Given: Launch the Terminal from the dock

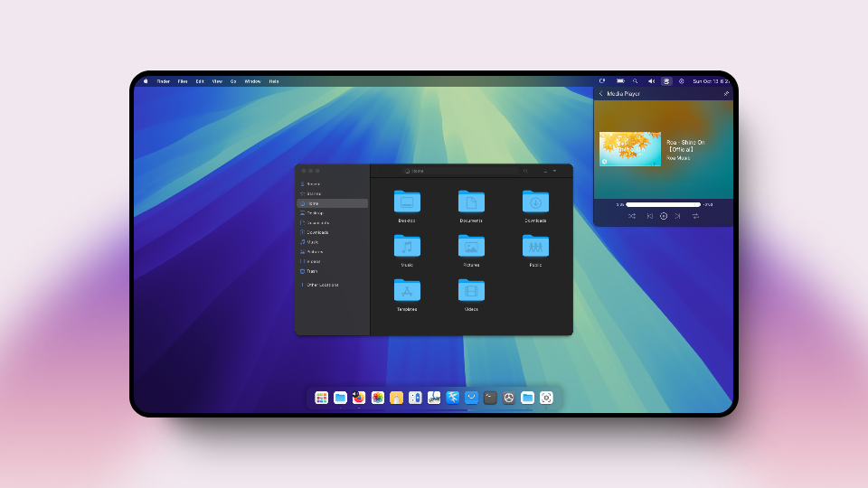Looking at the screenshot, I should pos(490,398).
